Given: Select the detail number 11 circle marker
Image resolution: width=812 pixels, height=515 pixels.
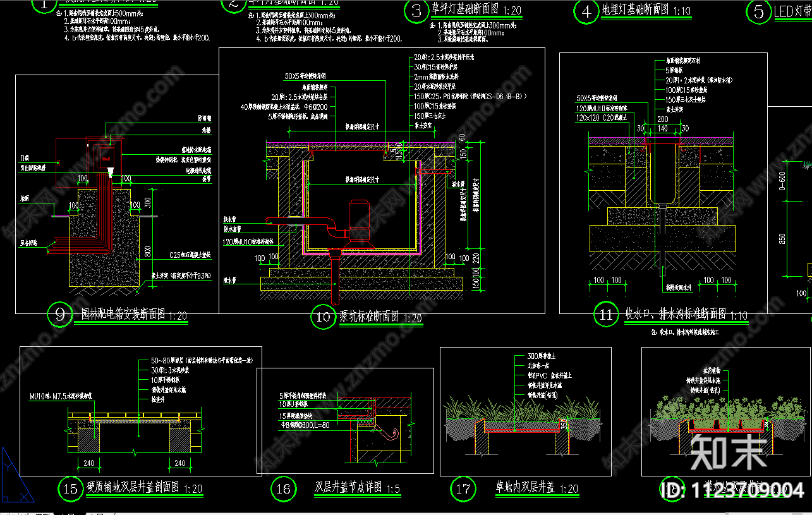Looking at the screenshot, I should point(607,315).
